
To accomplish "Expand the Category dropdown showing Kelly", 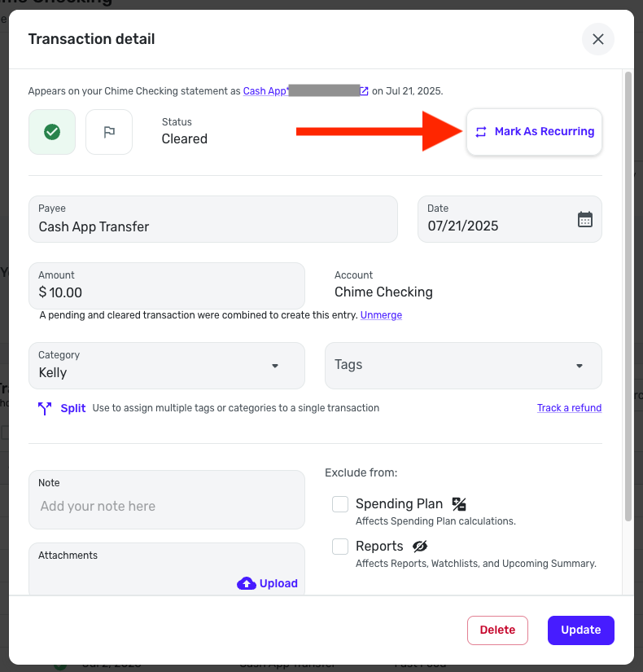I will pos(167,366).
